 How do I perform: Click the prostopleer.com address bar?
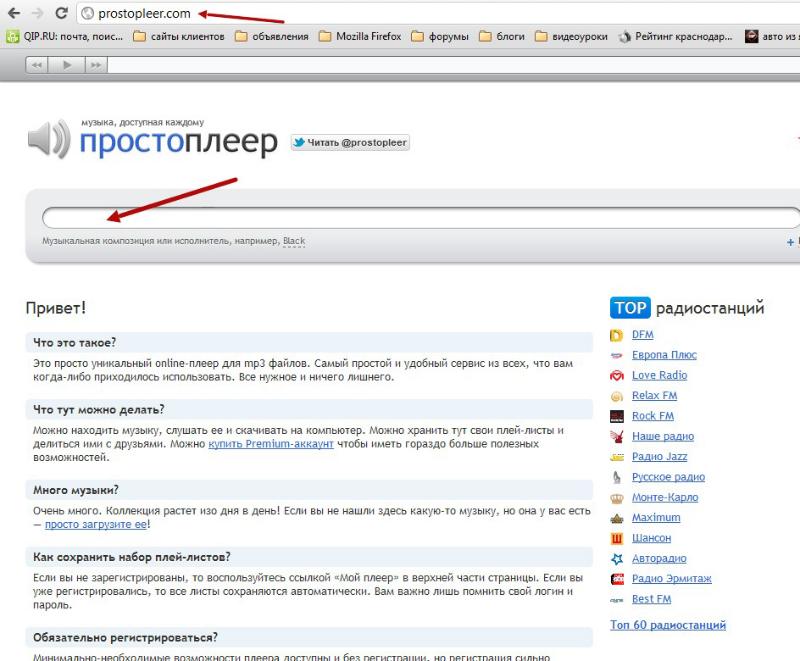point(439,14)
